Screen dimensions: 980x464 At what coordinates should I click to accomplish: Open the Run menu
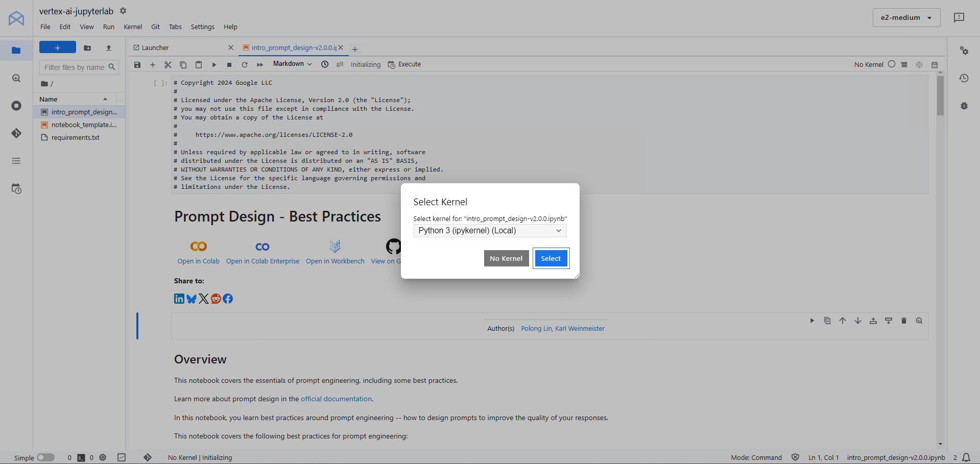click(109, 27)
